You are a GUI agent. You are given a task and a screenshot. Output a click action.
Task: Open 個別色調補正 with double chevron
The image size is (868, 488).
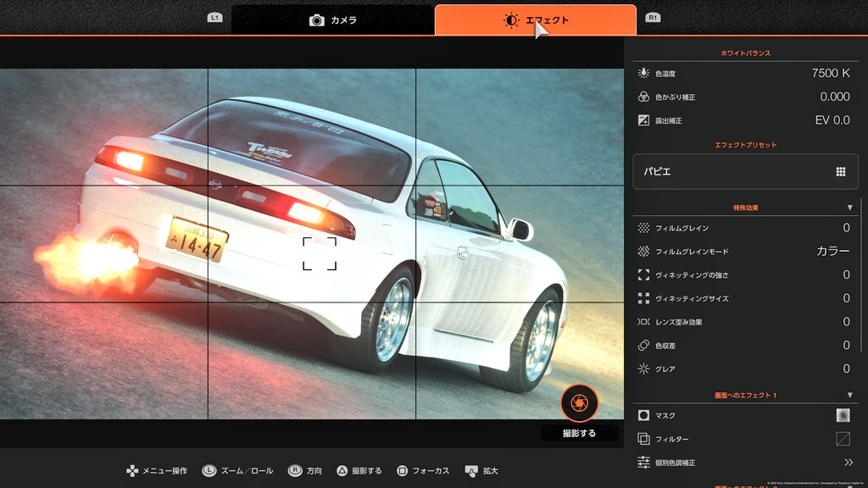coord(848,462)
